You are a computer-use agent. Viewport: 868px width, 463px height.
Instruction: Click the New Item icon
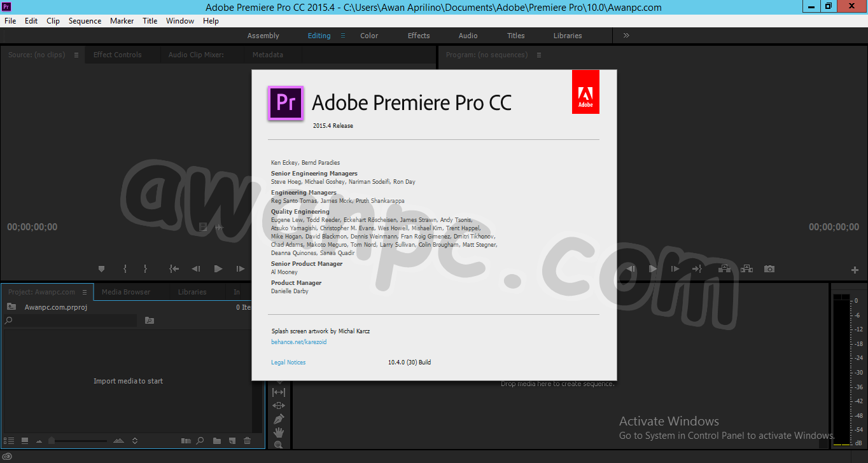coord(232,440)
